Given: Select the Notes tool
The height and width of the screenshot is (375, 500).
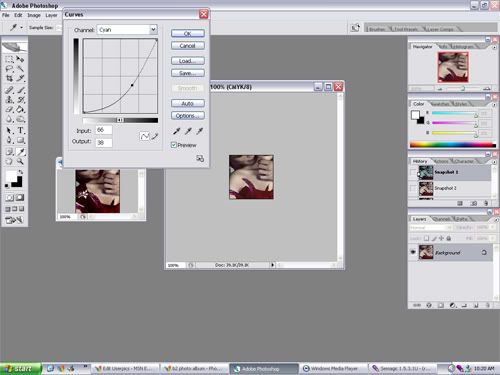Looking at the screenshot, I should (x=9, y=152).
